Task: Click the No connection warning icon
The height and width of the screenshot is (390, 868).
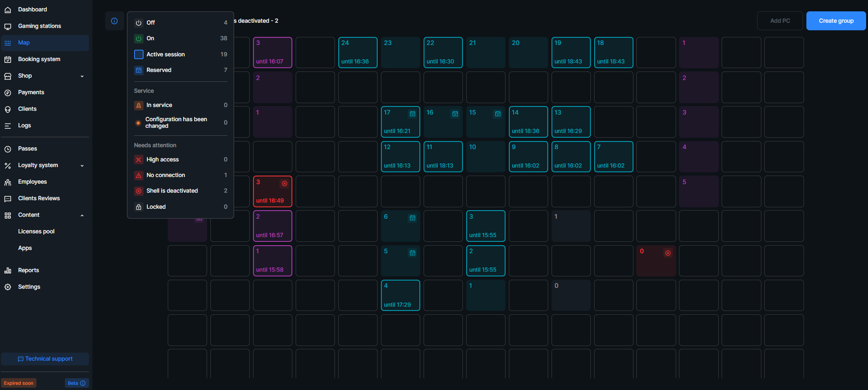Action: (139, 175)
